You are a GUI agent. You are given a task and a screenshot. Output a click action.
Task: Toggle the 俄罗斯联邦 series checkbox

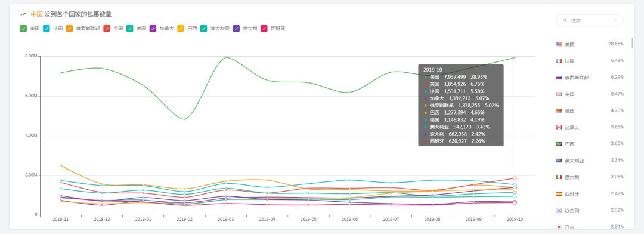pos(69,29)
